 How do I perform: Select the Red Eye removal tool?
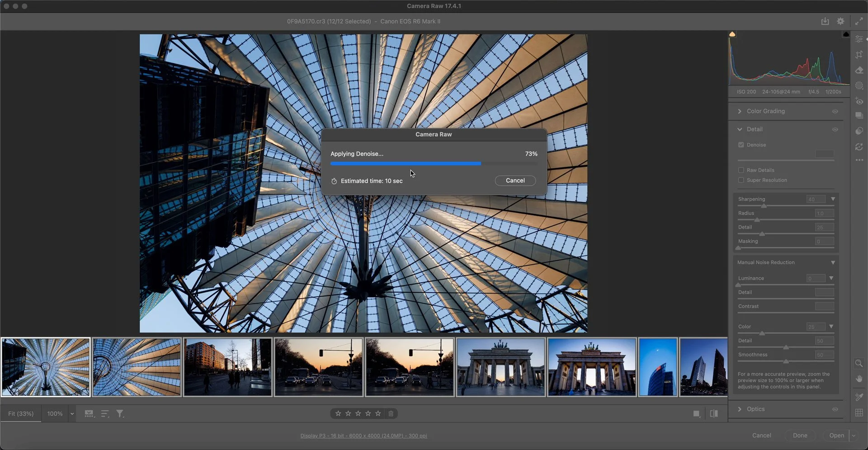[x=859, y=101]
